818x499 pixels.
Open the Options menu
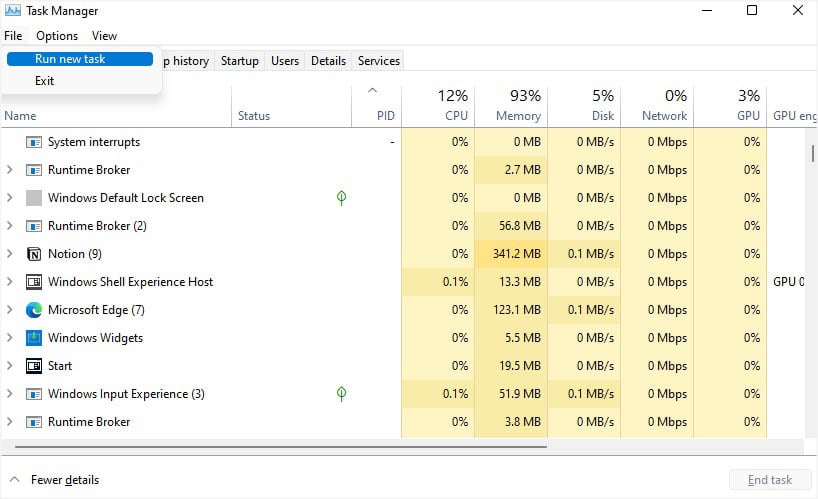coord(57,36)
